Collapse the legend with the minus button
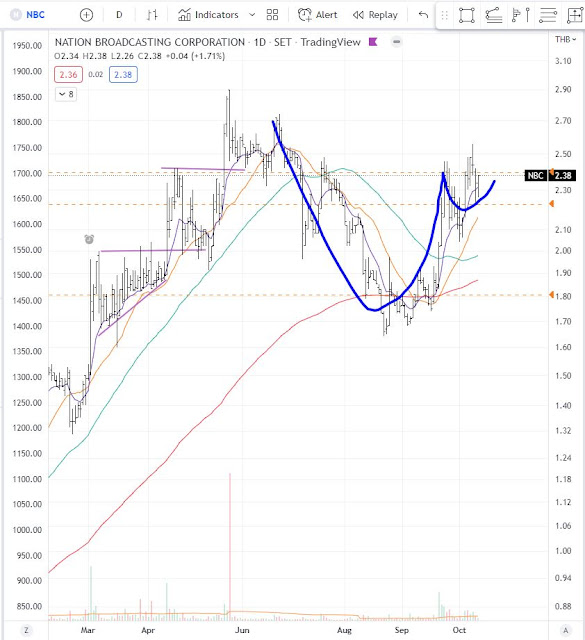 click(396, 42)
